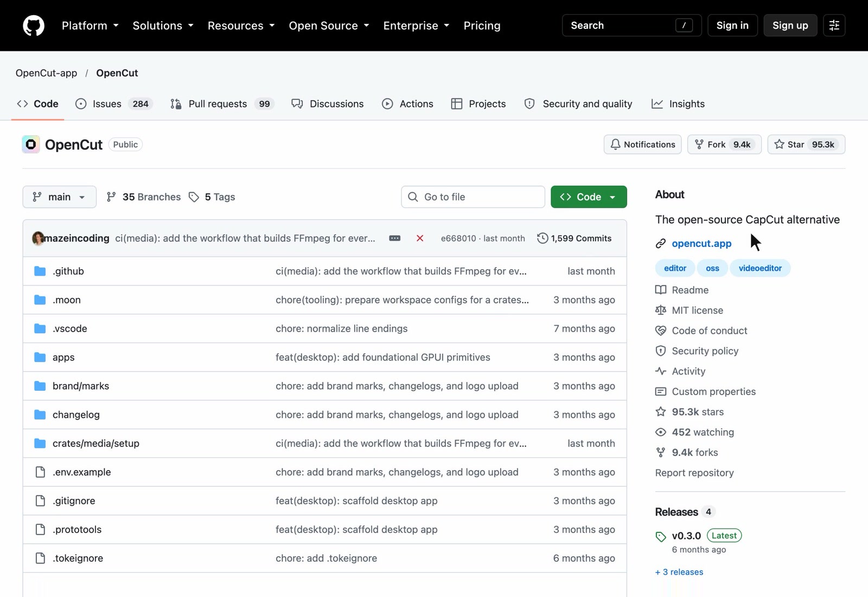Open the crates/media/setup folder

point(96,443)
